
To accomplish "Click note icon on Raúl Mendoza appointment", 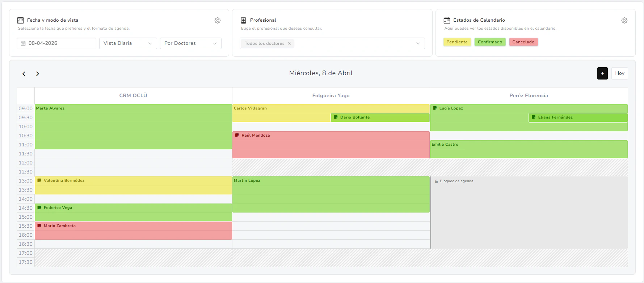I will click(x=237, y=135).
